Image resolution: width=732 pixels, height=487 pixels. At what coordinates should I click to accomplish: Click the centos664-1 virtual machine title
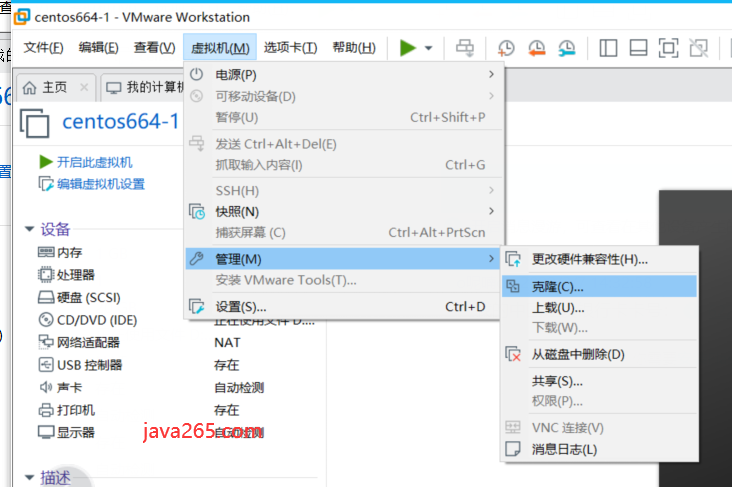point(120,121)
